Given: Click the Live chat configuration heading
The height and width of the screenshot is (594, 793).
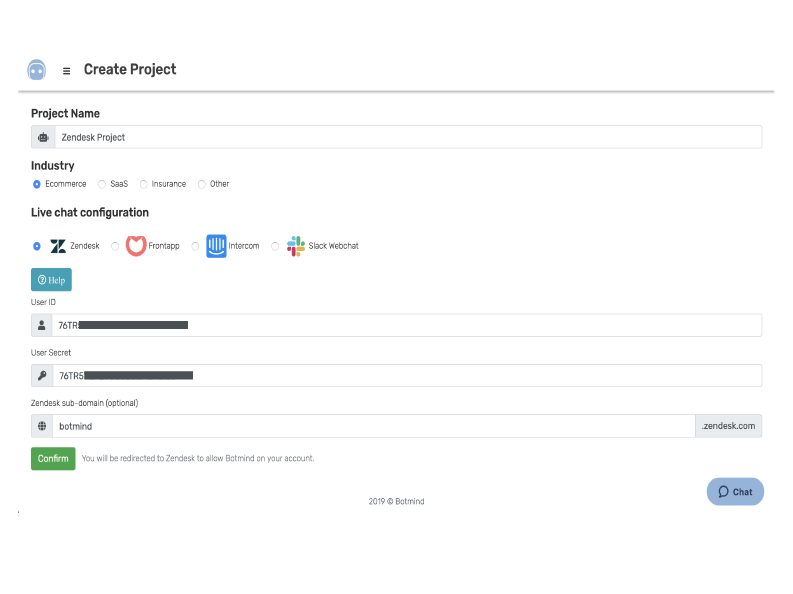Looking at the screenshot, I should [x=90, y=213].
